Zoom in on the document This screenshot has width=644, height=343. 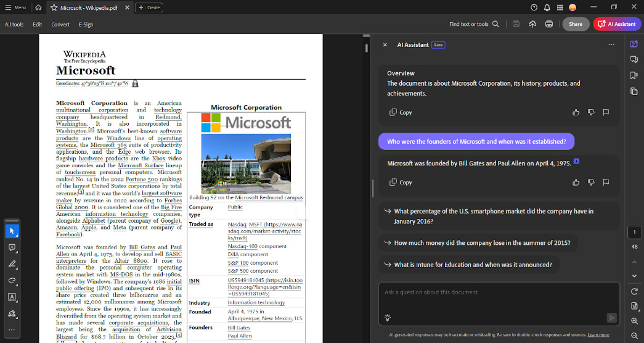pyautogui.click(x=634, y=321)
